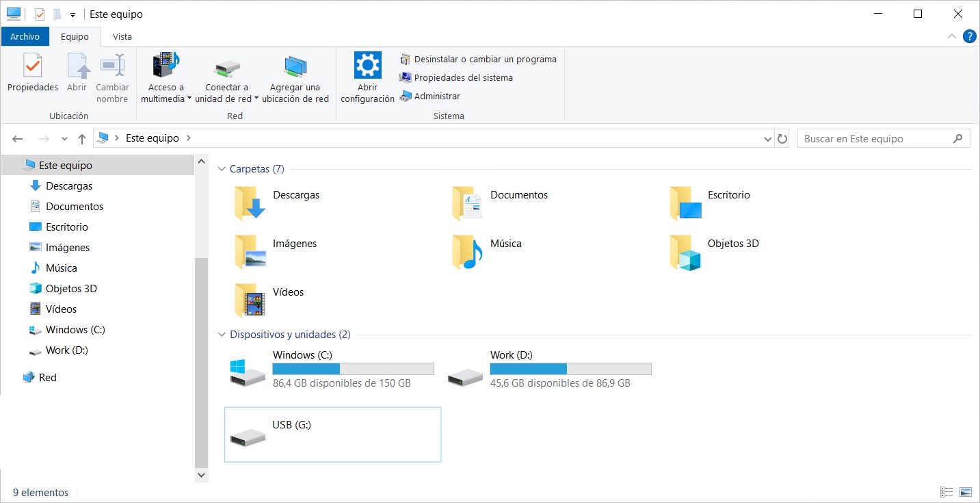Screen dimensions: 980x503
Task: Switch to large icons view in status bar
Action: tap(966, 492)
